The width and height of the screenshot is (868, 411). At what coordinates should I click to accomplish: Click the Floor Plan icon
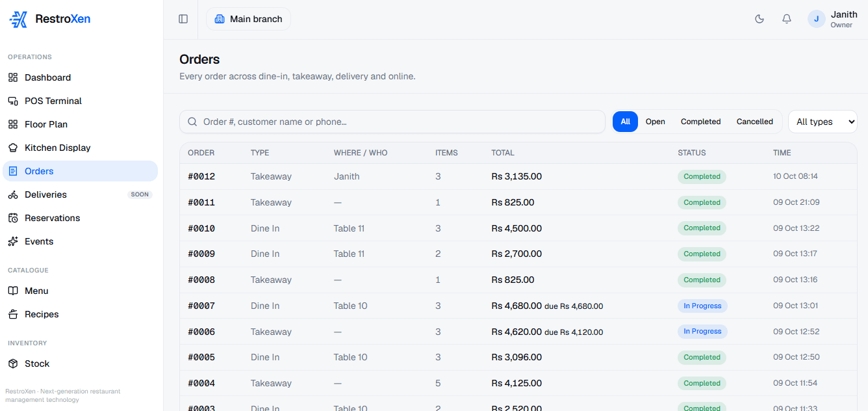point(13,124)
